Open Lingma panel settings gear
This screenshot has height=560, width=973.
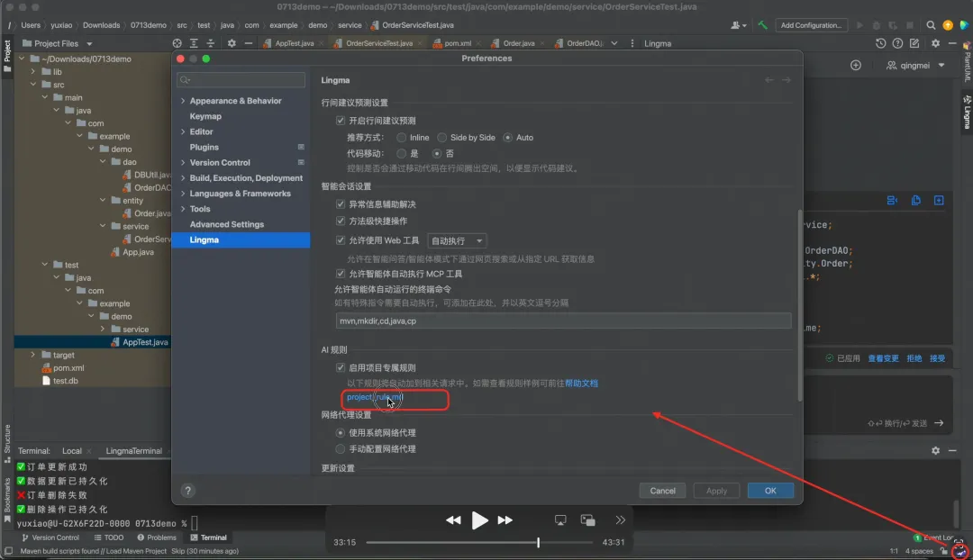[935, 43]
